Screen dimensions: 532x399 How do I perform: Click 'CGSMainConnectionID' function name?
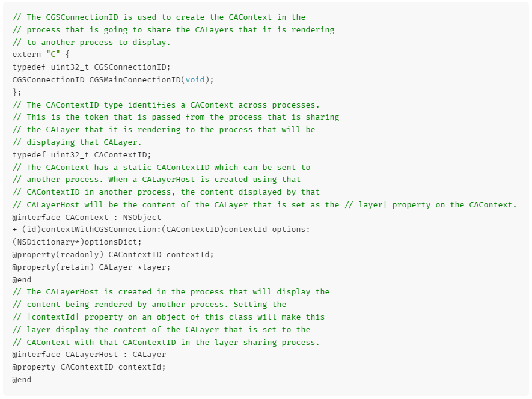pos(135,80)
